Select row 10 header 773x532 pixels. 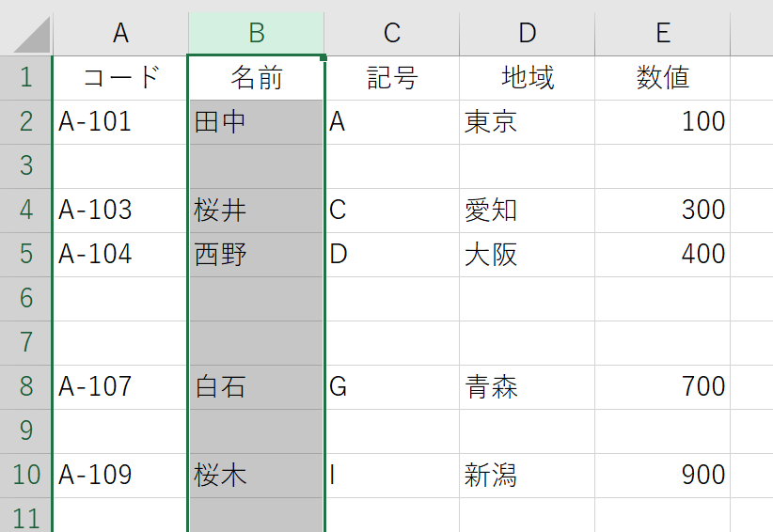coord(25,476)
